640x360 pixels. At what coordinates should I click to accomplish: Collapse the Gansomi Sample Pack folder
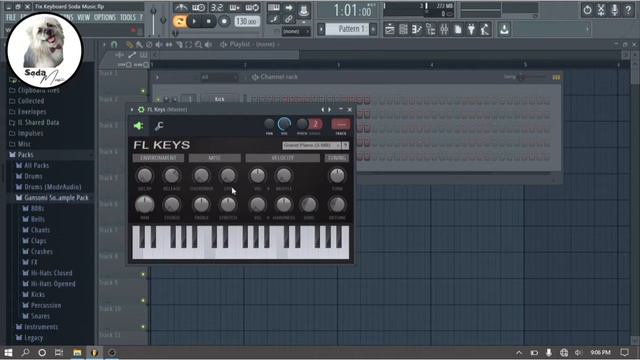56,198
